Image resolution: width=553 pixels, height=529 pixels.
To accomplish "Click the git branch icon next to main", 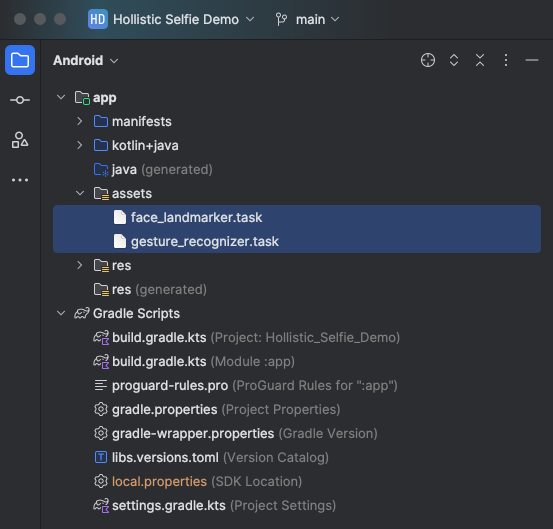I will pyautogui.click(x=281, y=19).
